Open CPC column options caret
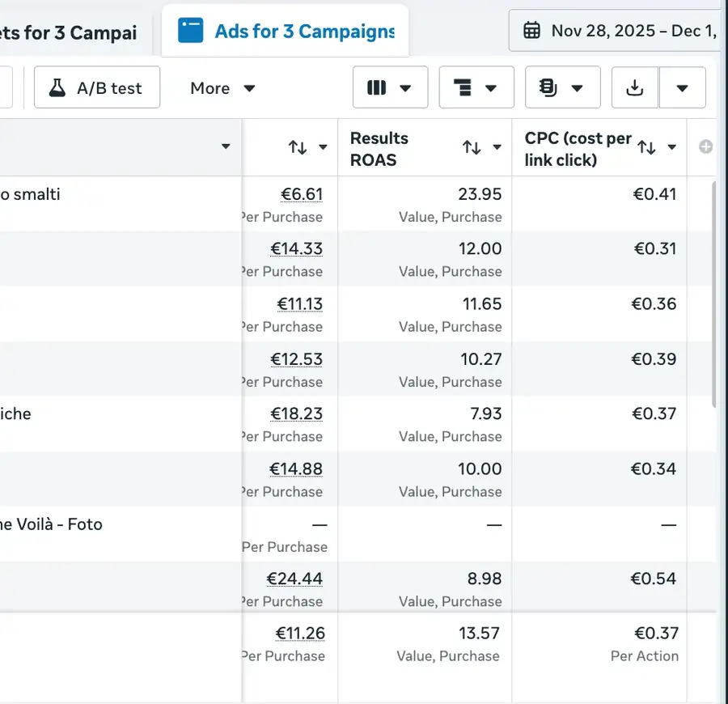The height and width of the screenshot is (704, 728). click(x=671, y=147)
